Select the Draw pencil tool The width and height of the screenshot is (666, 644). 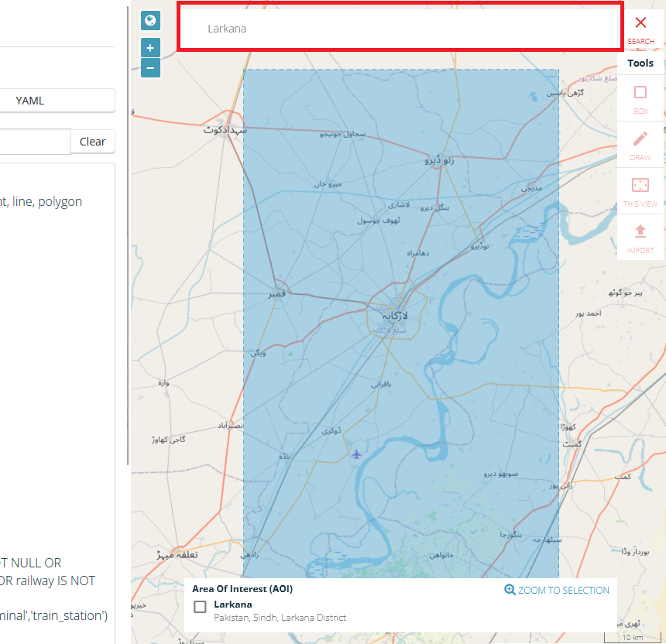coord(640,144)
